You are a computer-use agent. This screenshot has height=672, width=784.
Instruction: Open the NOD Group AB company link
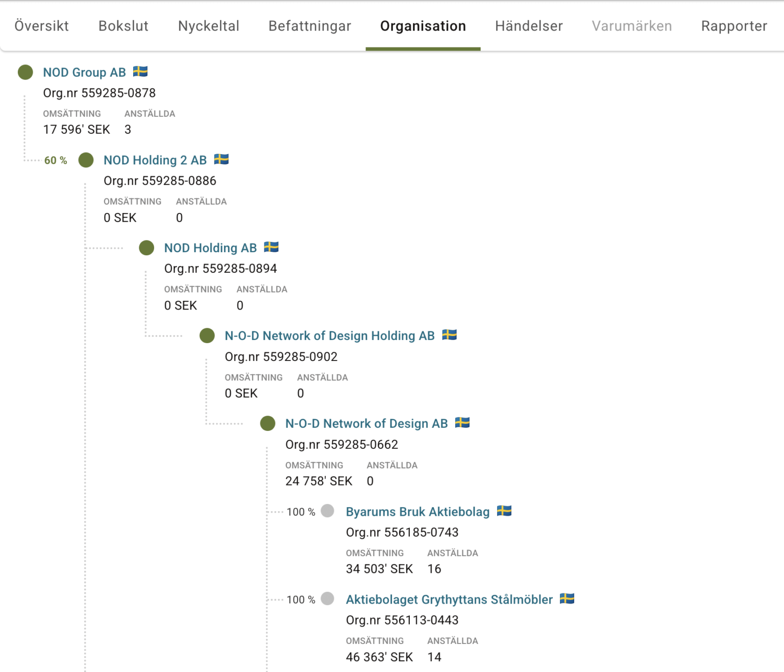[x=84, y=73]
